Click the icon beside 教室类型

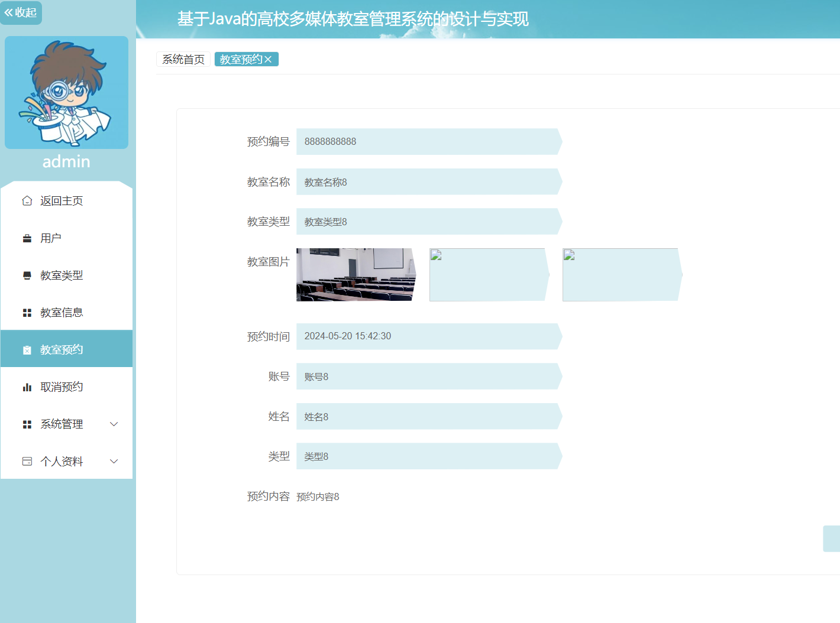pos(27,275)
